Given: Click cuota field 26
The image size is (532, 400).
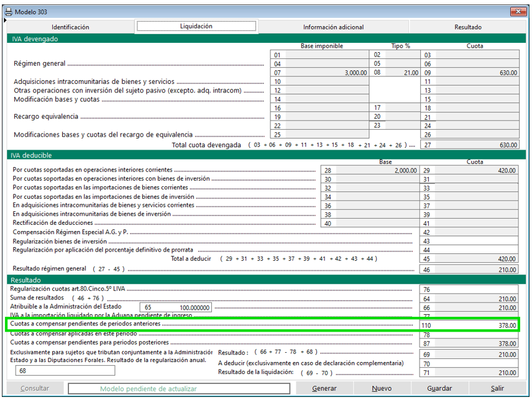Looking at the screenshot, I should (x=470, y=134).
